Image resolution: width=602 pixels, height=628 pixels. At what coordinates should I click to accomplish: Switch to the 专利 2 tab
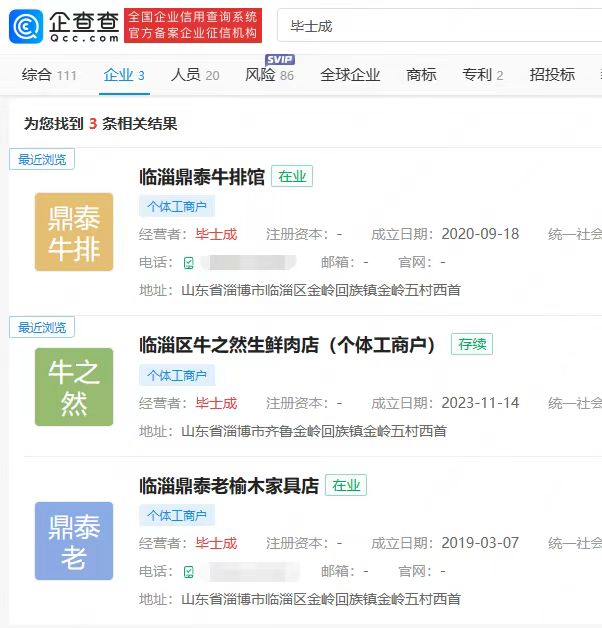coord(483,75)
